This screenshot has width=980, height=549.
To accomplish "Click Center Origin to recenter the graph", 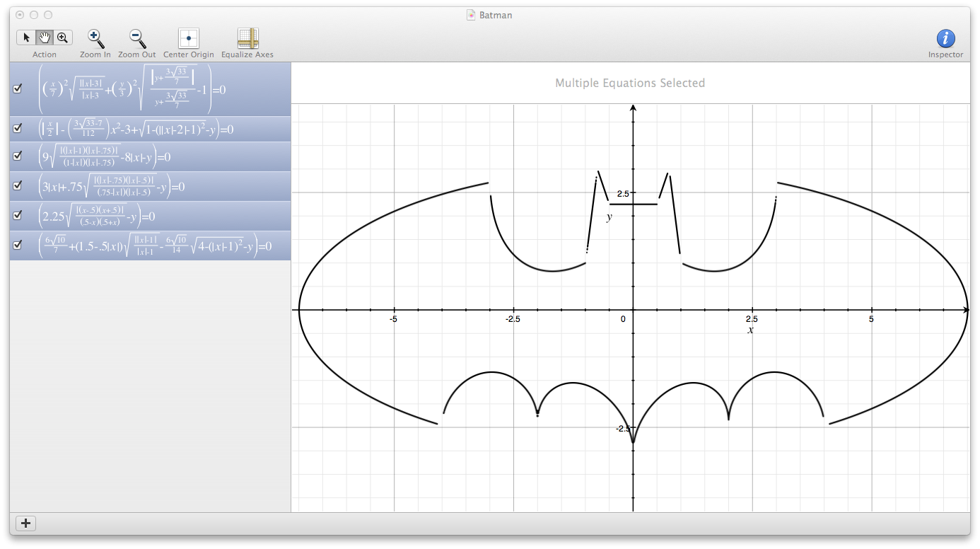I will pyautogui.click(x=187, y=37).
